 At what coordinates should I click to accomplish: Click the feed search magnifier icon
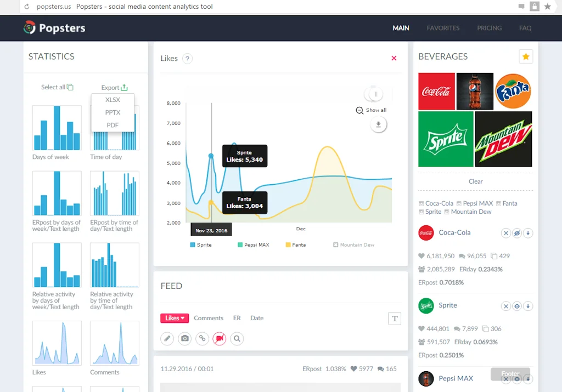click(237, 339)
